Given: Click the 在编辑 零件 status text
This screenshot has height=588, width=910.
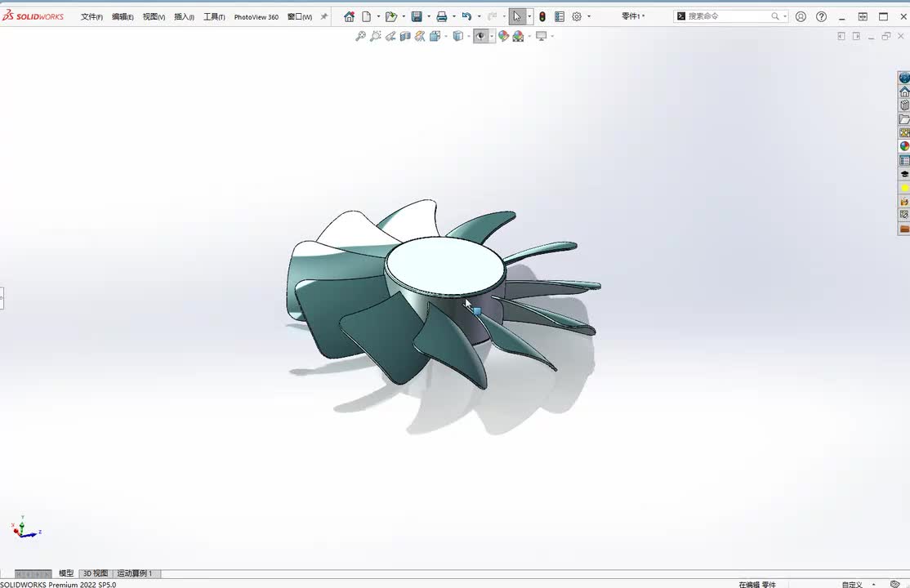Looking at the screenshot, I should pyautogui.click(x=757, y=585).
